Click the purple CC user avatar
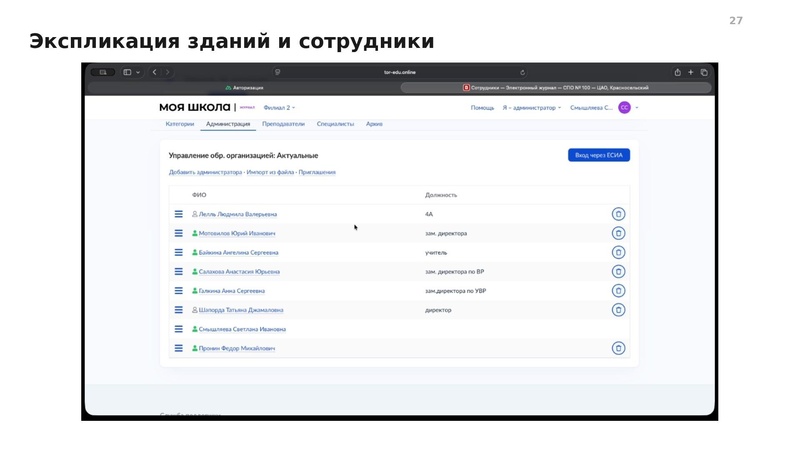The height and width of the screenshot is (450, 800). pos(624,108)
